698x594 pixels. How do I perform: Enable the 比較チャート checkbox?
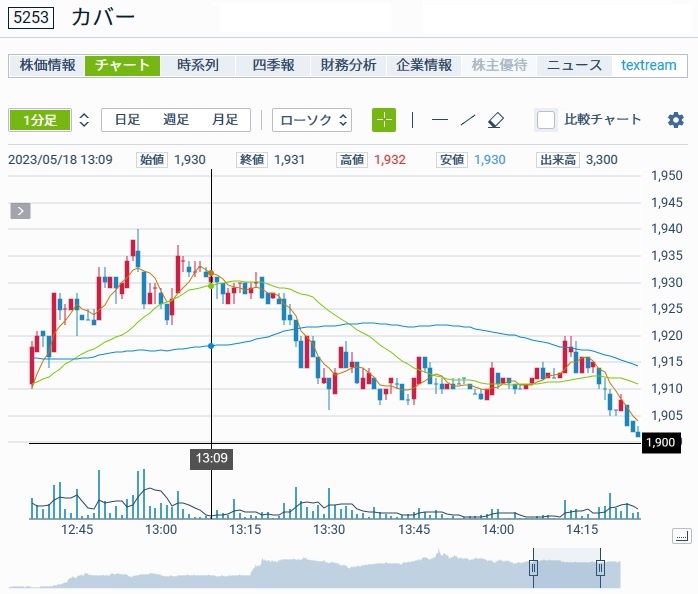coord(546,120)
